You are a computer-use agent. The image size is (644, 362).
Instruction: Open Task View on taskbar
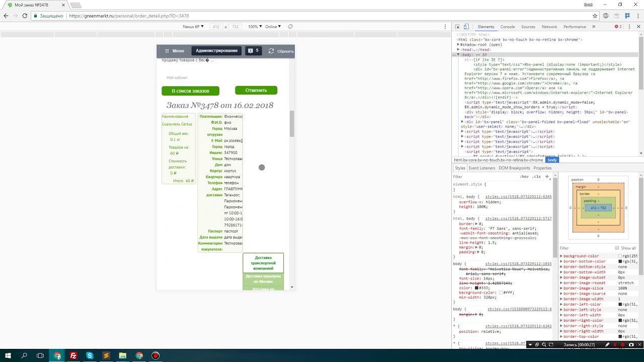[x=40, y=355]
